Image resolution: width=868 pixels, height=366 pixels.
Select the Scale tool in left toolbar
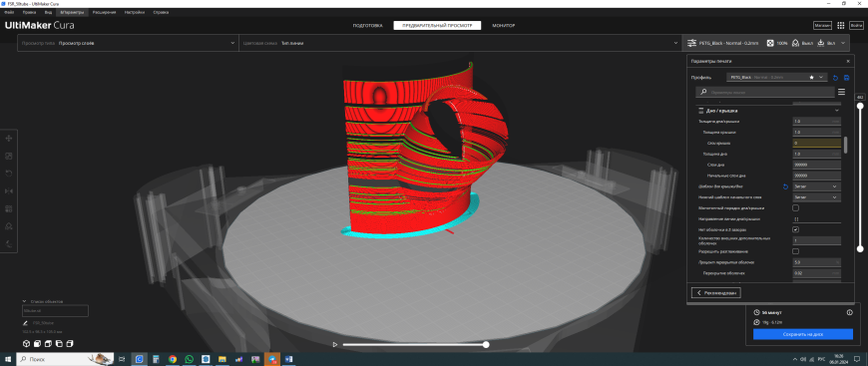(x=9, y=157)
